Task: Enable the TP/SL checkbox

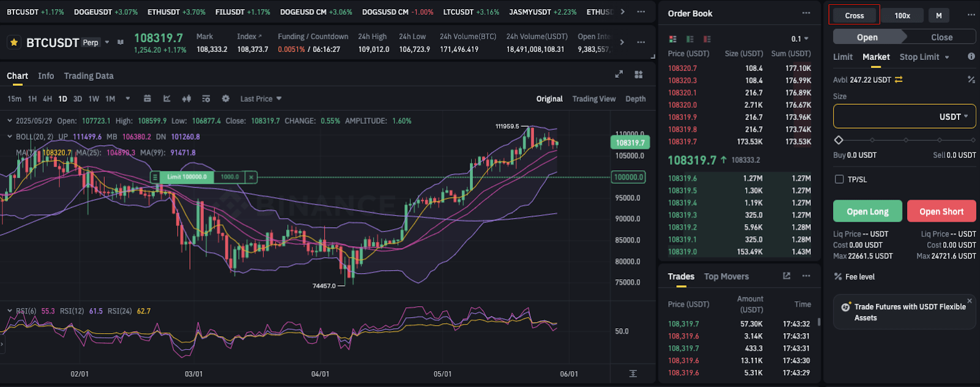Action: coord(839,179)
